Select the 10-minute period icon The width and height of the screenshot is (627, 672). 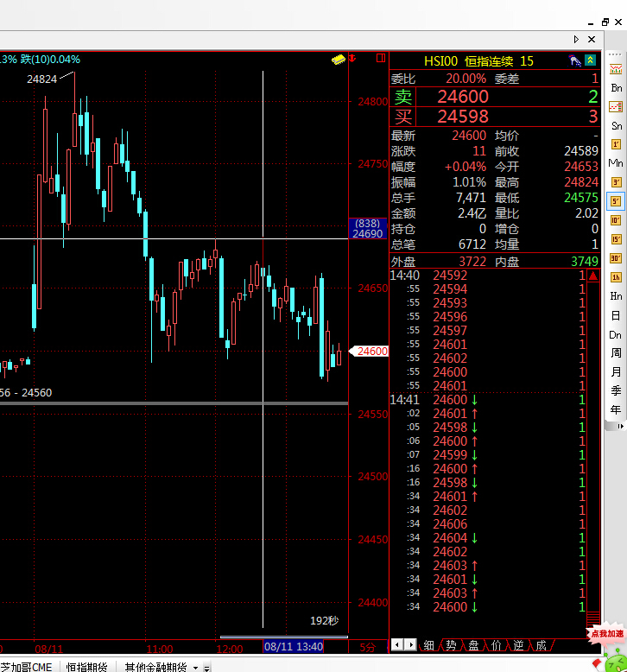click(616, 220)
